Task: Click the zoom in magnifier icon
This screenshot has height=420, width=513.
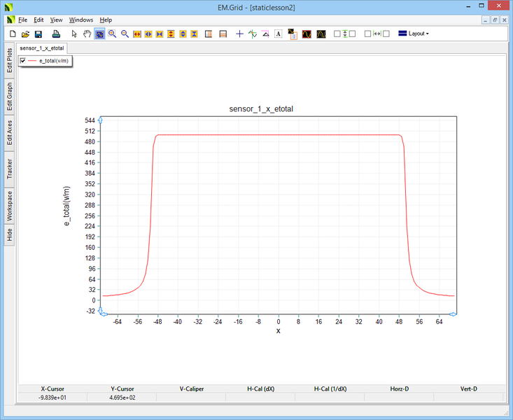Action: (112, 34)
